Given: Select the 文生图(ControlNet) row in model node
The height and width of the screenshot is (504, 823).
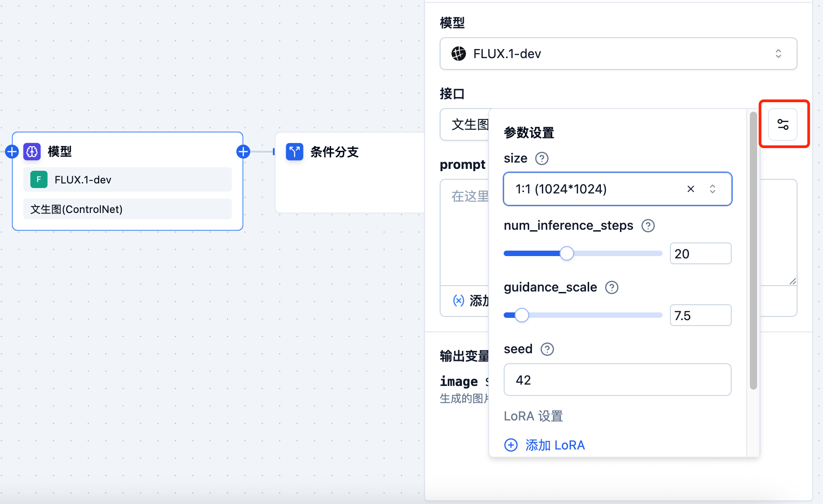Looking at the screenshot, I should (127, 209).
